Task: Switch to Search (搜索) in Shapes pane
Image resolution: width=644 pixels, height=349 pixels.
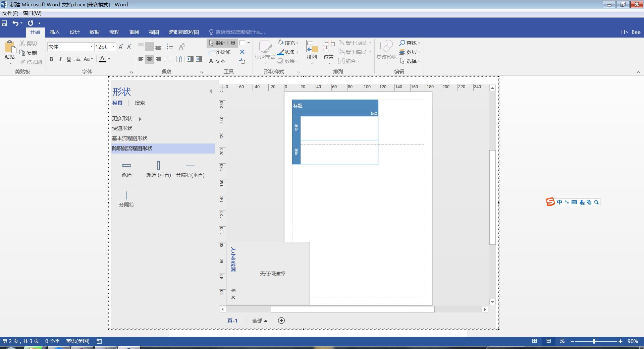Action: [x=140, y=103]
